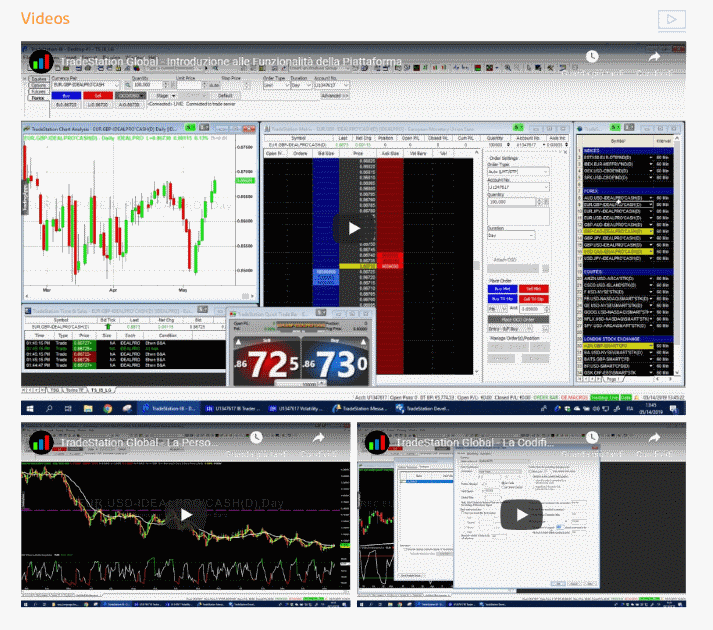Add the 'La Perso...' video to Watch later
This screenshot has height=630, width=713.
(x=256, y=438)
